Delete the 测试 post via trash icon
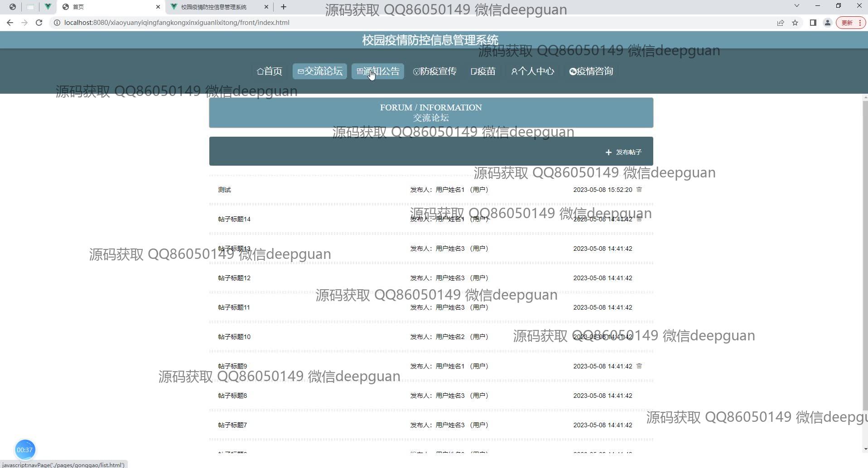Image resolution: width=868 pixels, height=468 pixels. (x=639, y=190)
